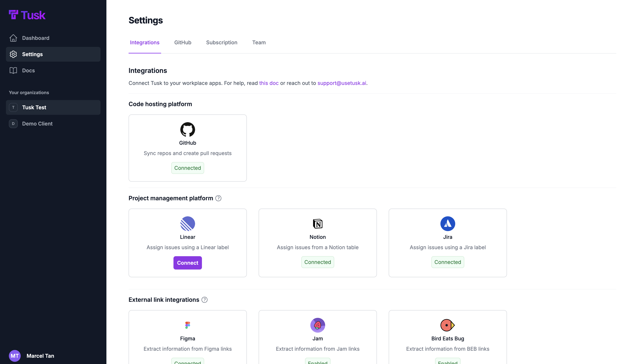Switch to the GitHub tab
Viewport: 637px width, 364px height.
[x=183, y=42]
